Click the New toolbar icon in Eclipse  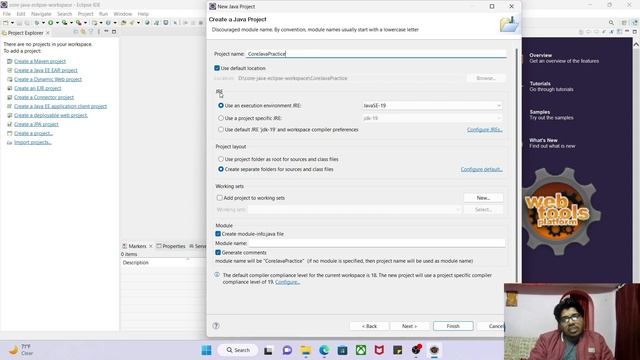(6, 23)
